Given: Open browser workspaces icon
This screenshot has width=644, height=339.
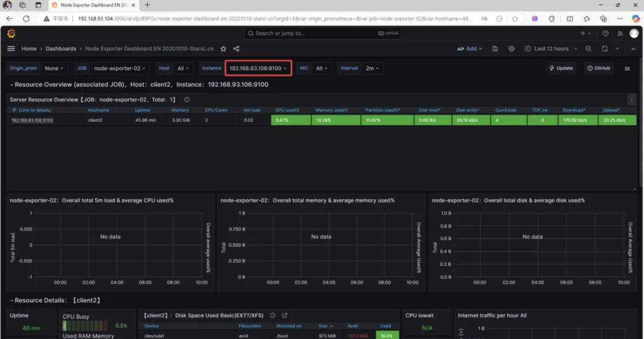Looking at the screenshot, I should [23, 5].
